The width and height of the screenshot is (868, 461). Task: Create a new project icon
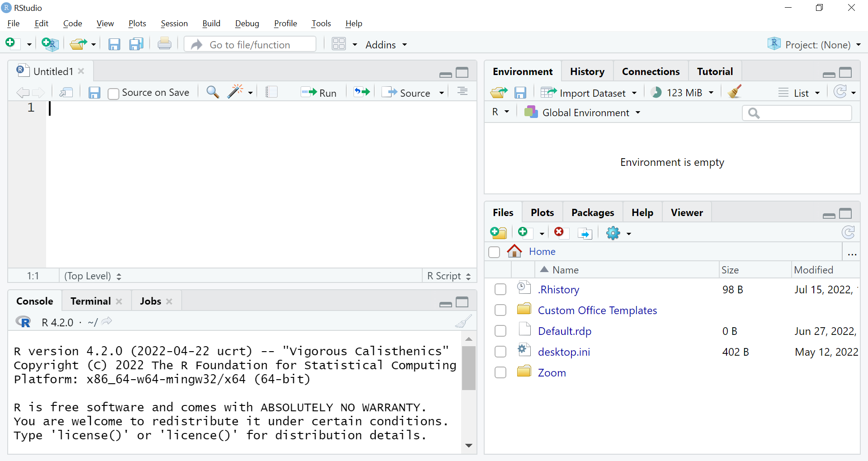(x=50, y=44)
